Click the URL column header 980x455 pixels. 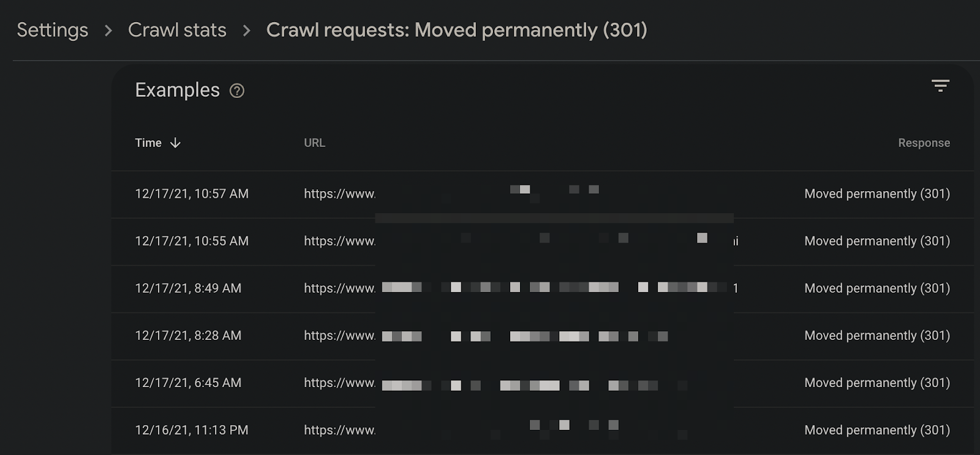(x=315, y=143)
